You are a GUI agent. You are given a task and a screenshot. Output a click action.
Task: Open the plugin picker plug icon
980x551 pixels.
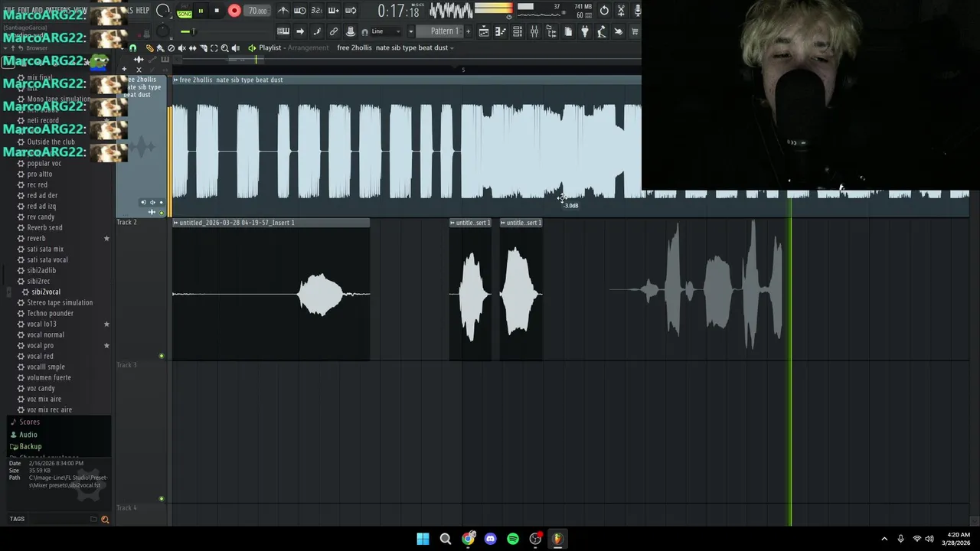(585, 31)
